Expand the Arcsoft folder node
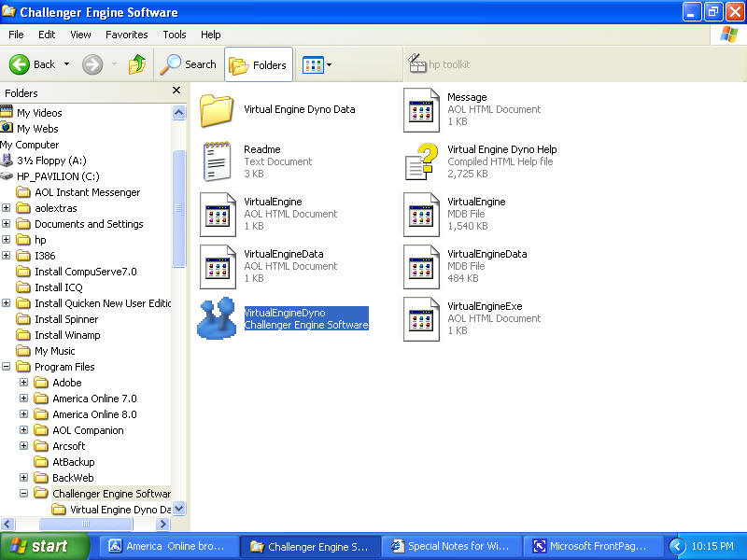The width and height of the screenshot is (747, 560). tap(24, 446)
